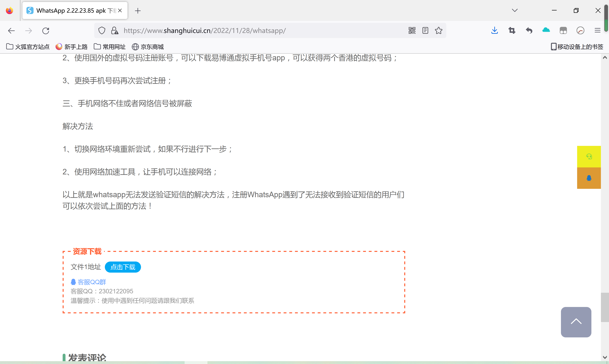
Task: Open 京东商城 bookmark
Action: pyautogui.click(x=148, y=47)
